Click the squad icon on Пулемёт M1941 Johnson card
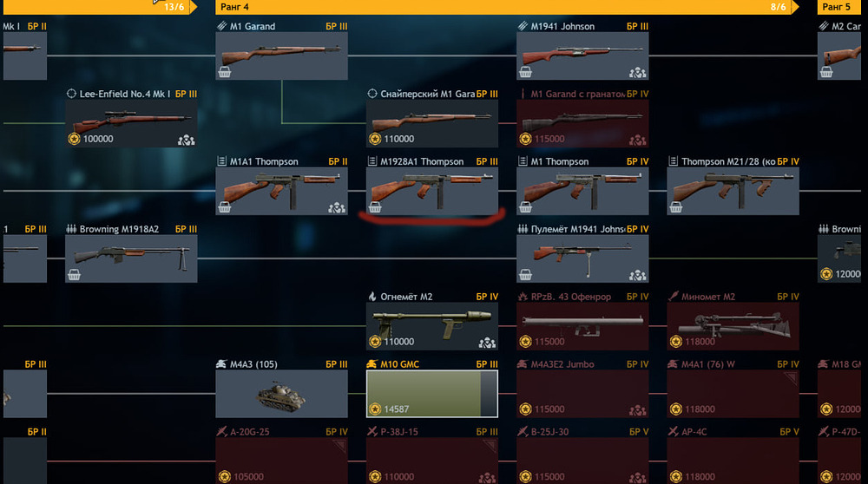 (637, 276)
